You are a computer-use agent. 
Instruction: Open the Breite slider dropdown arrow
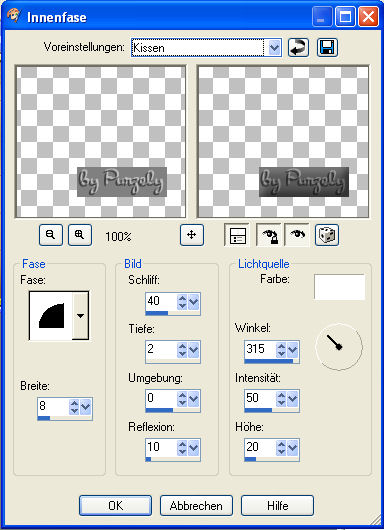pos(86,407)
